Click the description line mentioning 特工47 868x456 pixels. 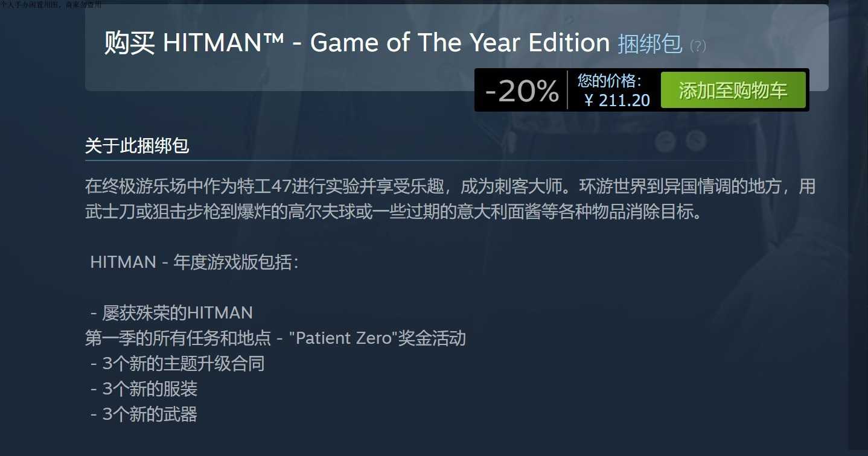point(450,186)
